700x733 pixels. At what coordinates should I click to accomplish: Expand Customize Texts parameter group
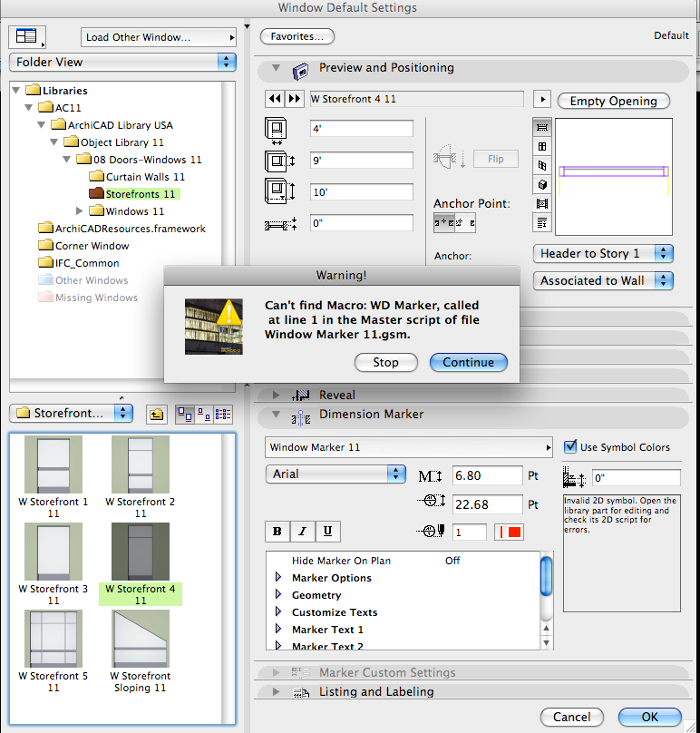[x=278, y=612]
